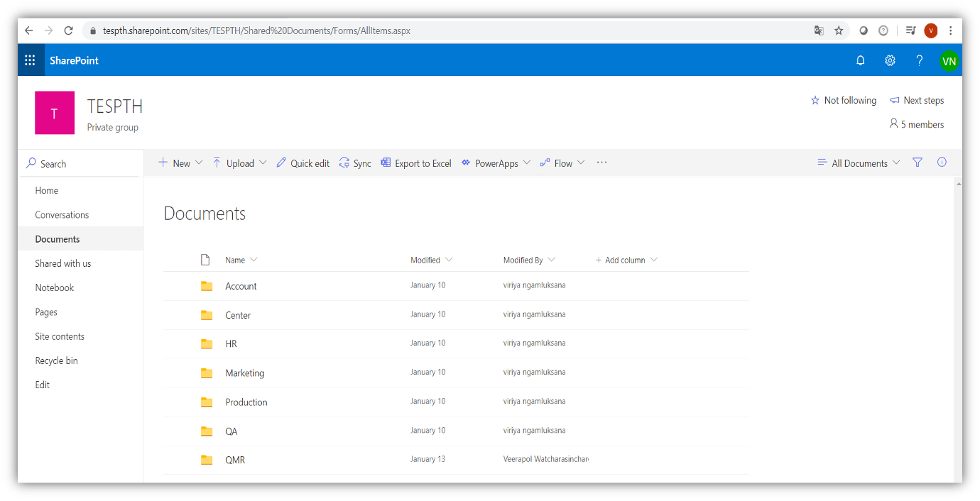Open the SharePoint app launcher waffle

click(30, 60)
